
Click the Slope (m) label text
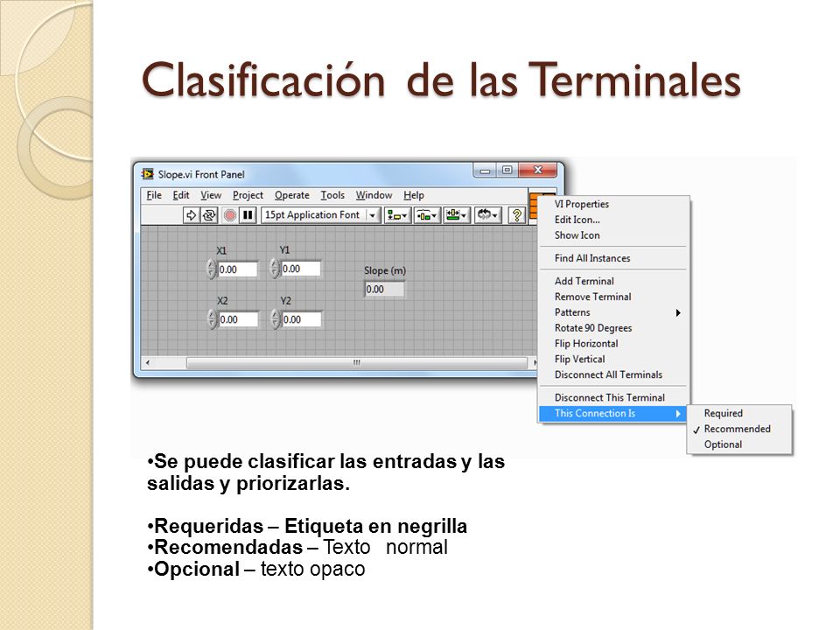(385, 271)
